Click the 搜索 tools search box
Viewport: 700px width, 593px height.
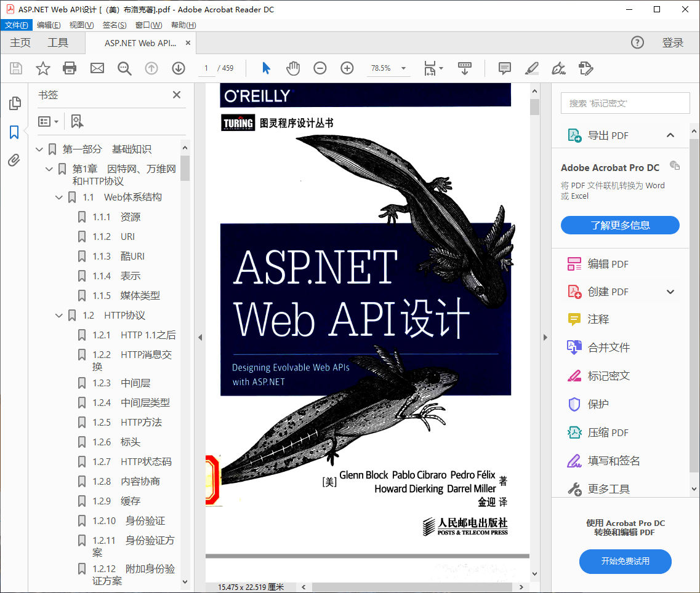click(625, 103)
